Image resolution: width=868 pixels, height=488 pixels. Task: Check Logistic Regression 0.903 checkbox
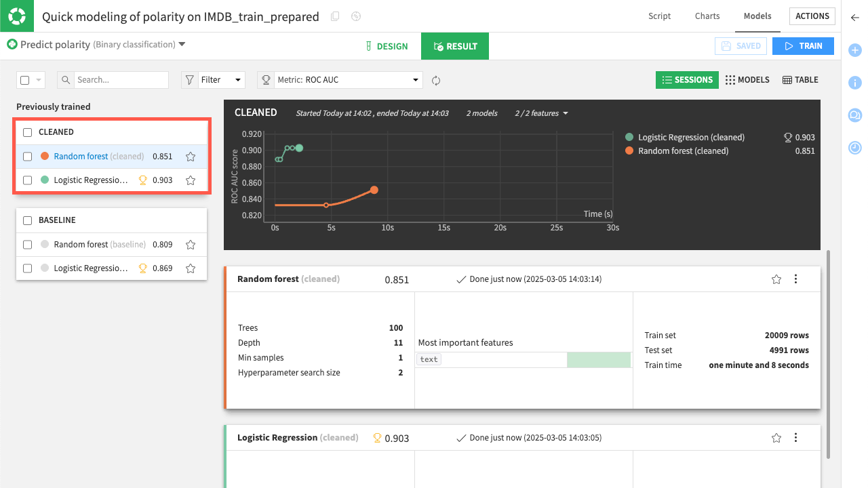(x=28, y=180)
